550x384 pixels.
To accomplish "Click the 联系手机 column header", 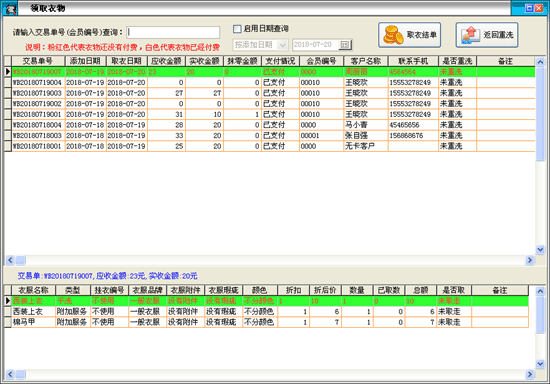I will point(413,61).
